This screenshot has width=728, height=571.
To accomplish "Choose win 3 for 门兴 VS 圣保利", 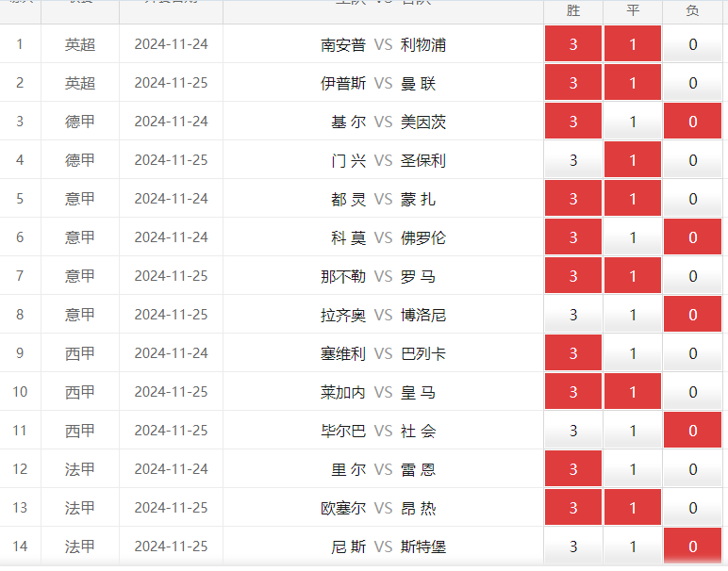I will tap(573, 159).
